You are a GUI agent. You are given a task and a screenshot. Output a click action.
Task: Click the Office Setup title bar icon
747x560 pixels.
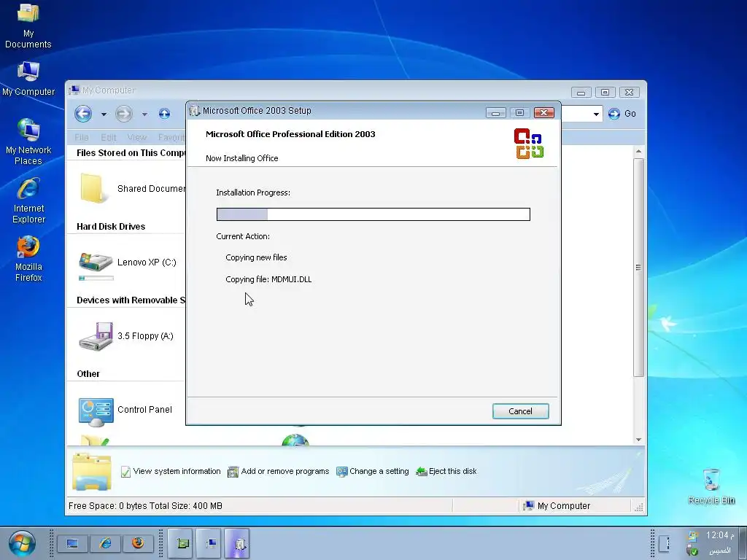194,111
